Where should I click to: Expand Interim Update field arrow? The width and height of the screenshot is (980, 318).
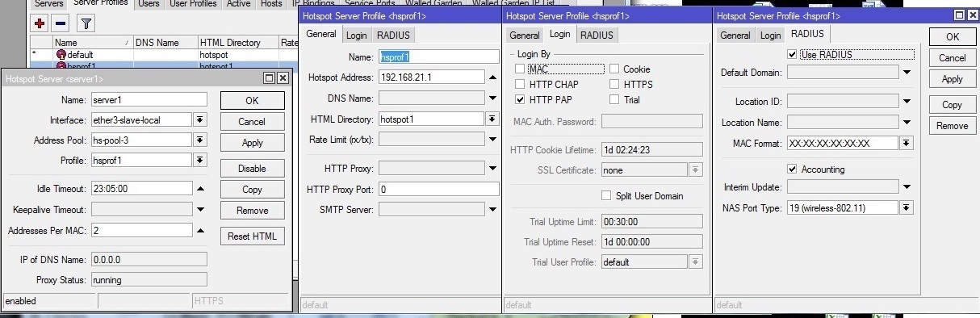tap(907, 187)
